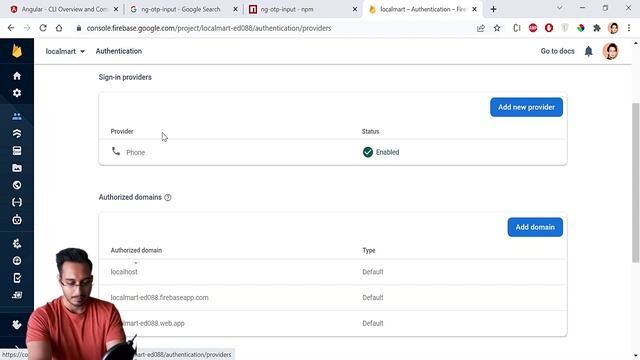
Task: Go to Project Overview home icon
Action: [17, 76]
